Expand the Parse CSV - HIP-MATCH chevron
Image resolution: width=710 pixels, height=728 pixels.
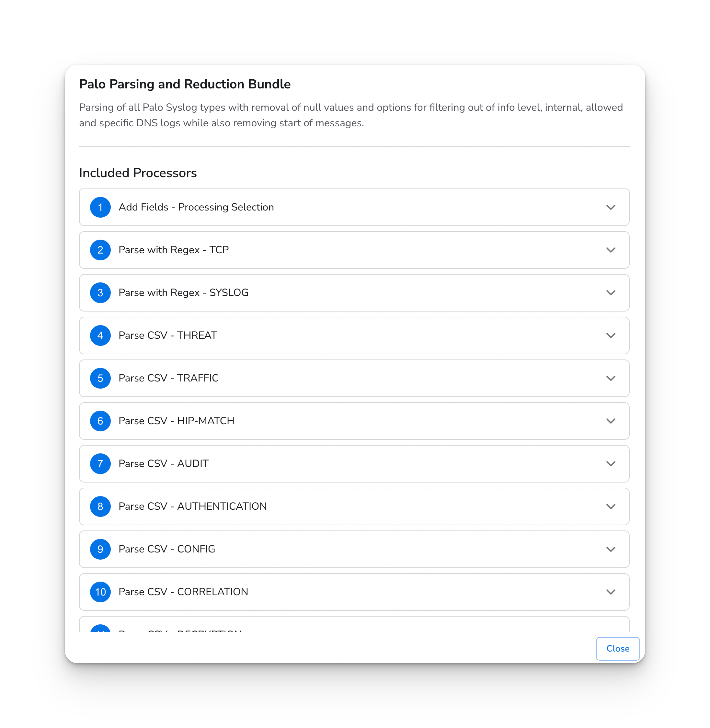(x=611, y=421)
